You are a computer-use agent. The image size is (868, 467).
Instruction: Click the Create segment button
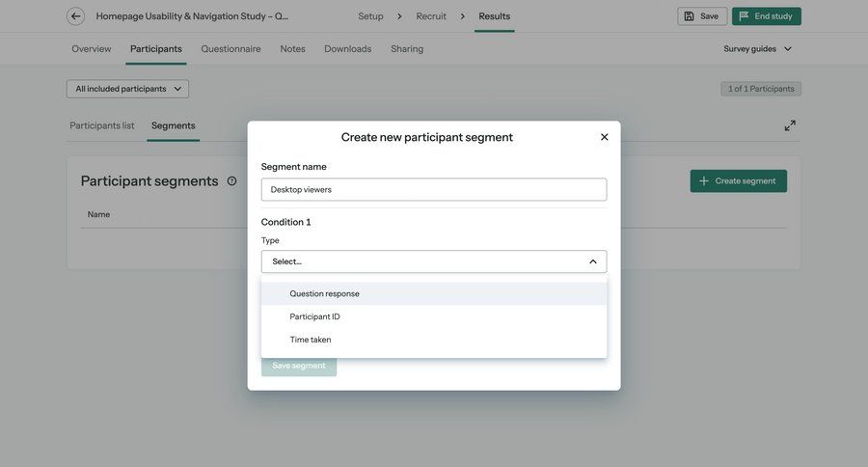pyautogui.click(x=738, y=181)
